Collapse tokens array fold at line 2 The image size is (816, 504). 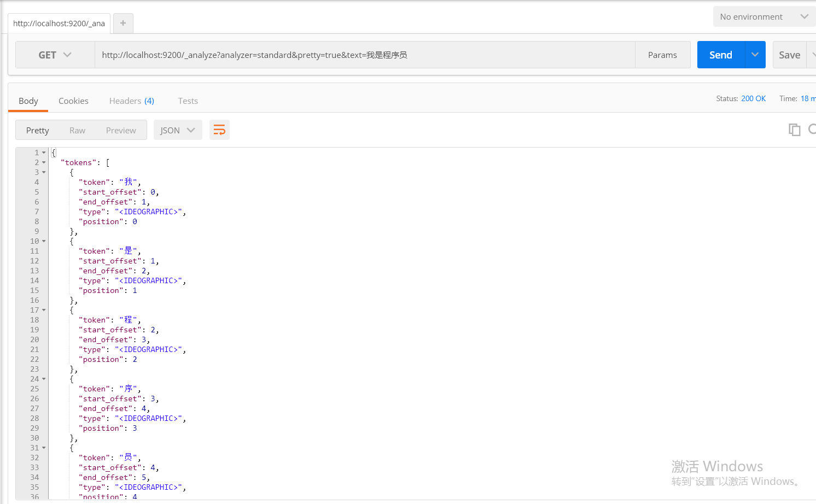[x=44, y=162]
